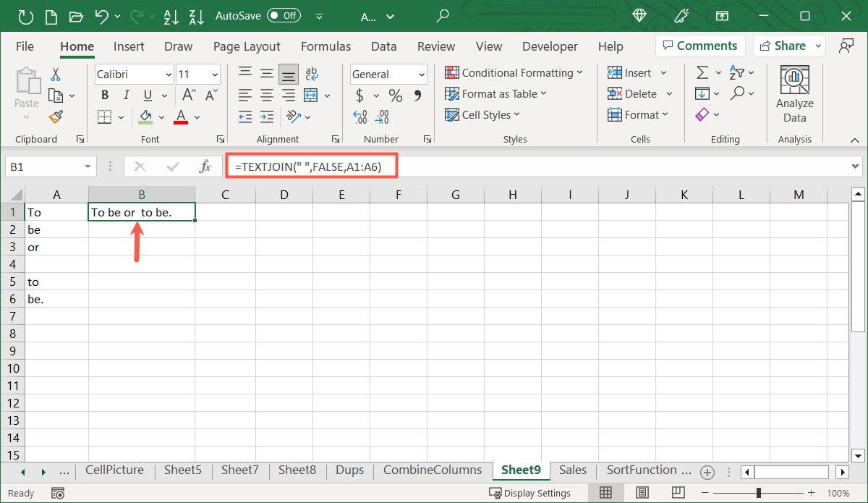Apply bold formatting to selected cell
Viewport: 868px width, 503px height.
(104, 94)
